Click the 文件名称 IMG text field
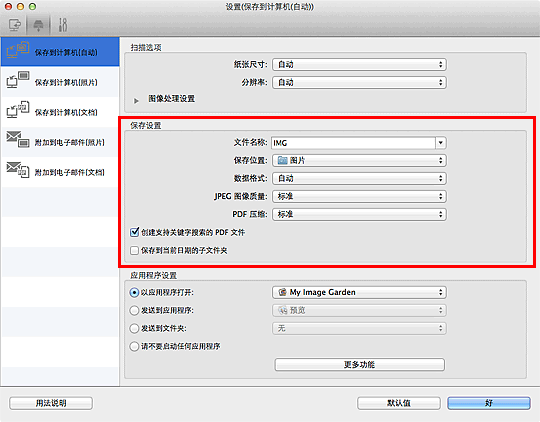Viewport: 540px width, 422px height. coord(353,143)
